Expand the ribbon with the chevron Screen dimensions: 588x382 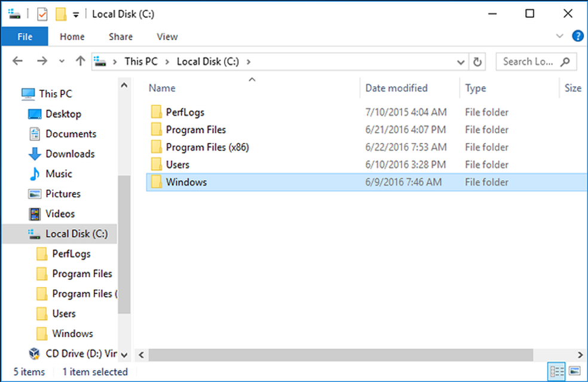tap(560, 36)
